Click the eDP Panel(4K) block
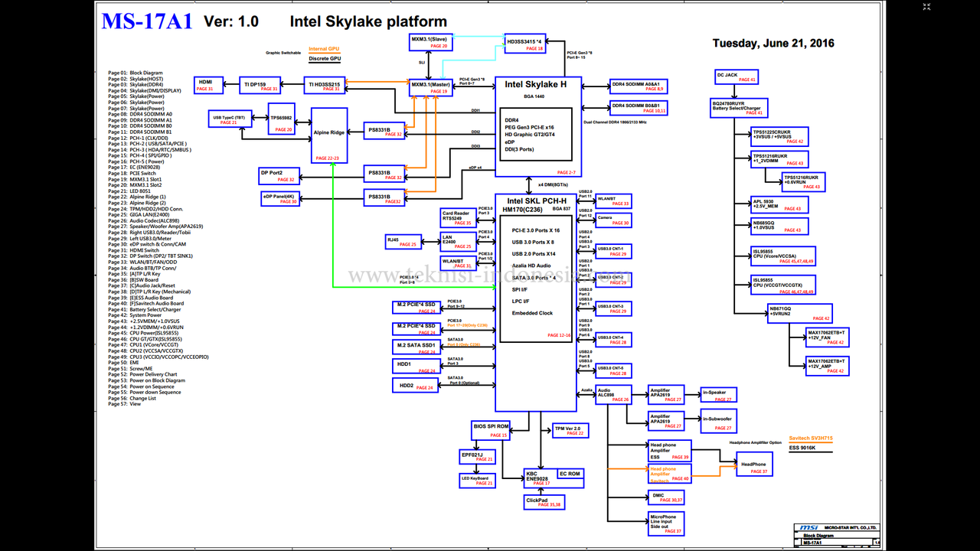This screenshot has width=980, height=551. pos(280,199)
